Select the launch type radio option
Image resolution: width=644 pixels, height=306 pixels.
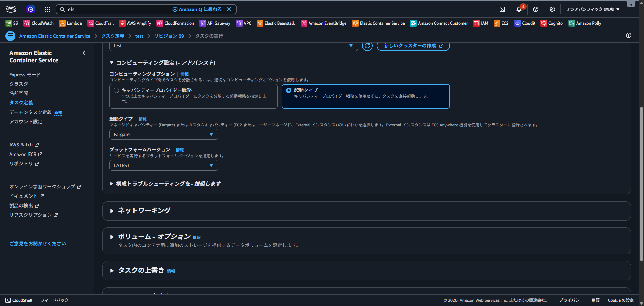click(x=289, y=90)
